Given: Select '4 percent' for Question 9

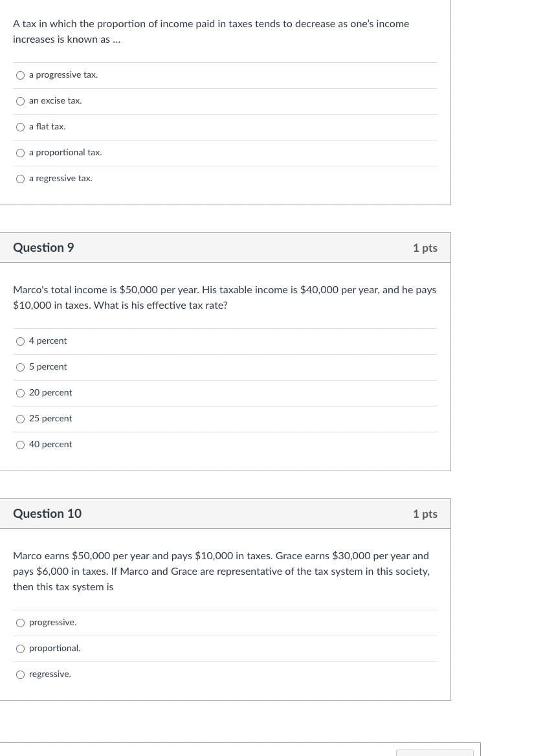Looking at the screenshot, I should pos(20,341).
